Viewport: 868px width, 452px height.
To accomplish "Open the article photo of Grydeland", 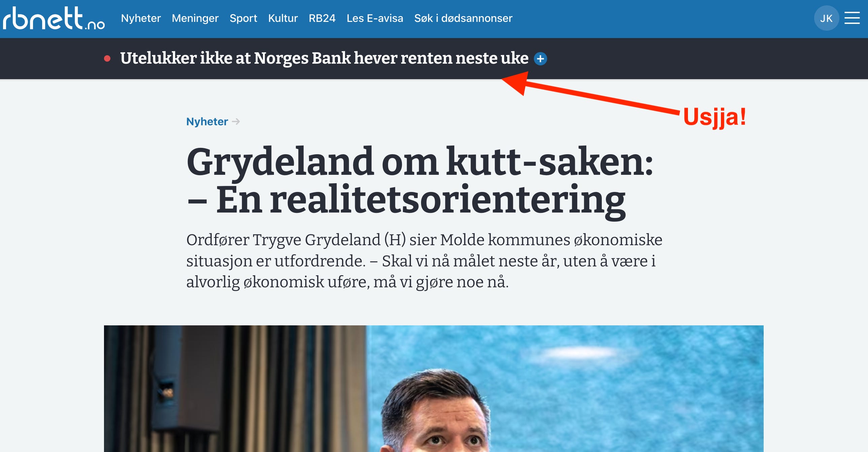I will [433, 389].
